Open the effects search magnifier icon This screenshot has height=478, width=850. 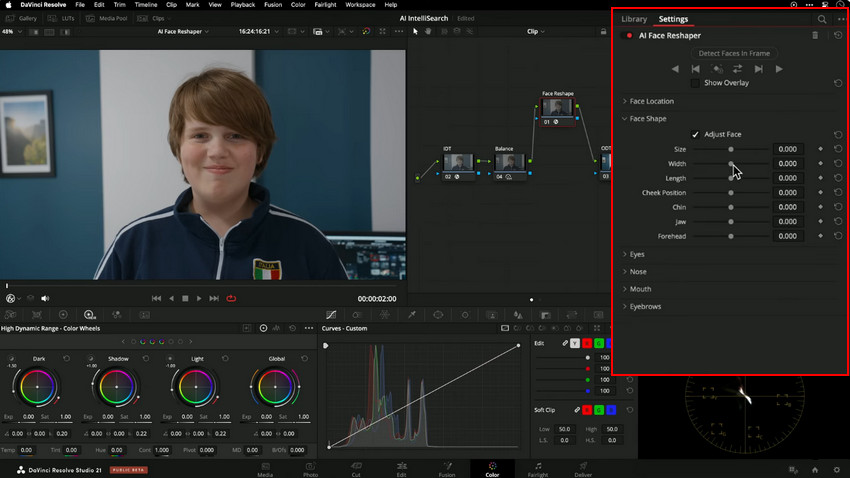822,19
